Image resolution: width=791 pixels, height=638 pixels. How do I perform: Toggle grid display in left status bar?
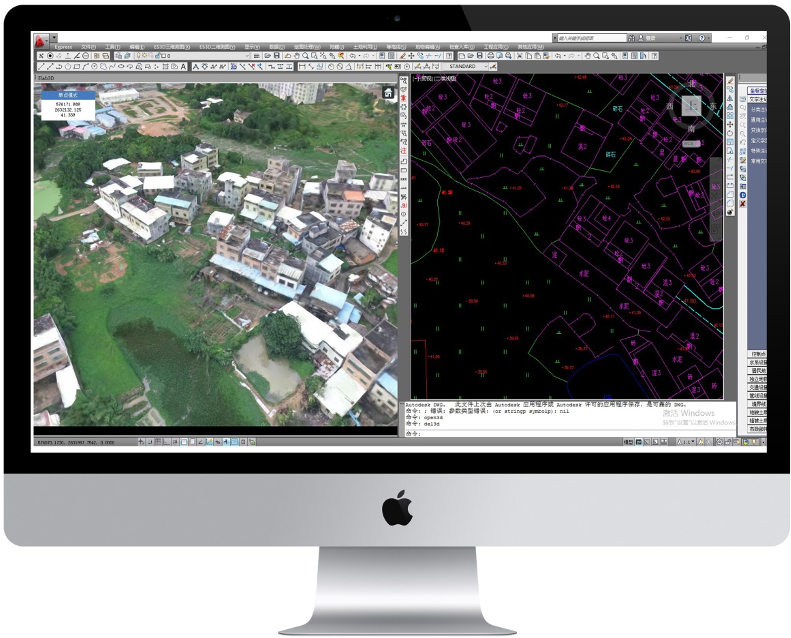[158, 442]
